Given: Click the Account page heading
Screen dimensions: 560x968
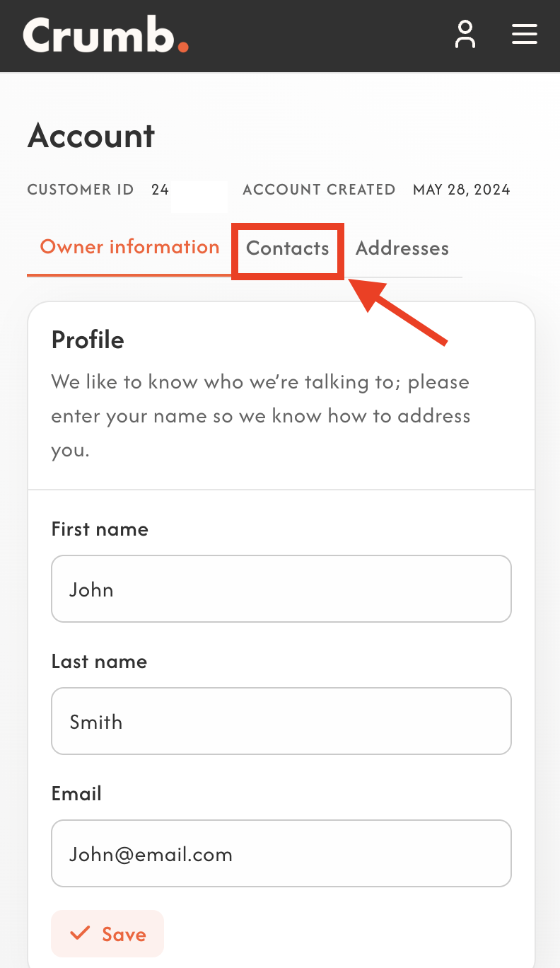Looking at the screenshot, I should pyautogui.click(x=91, y=136).
